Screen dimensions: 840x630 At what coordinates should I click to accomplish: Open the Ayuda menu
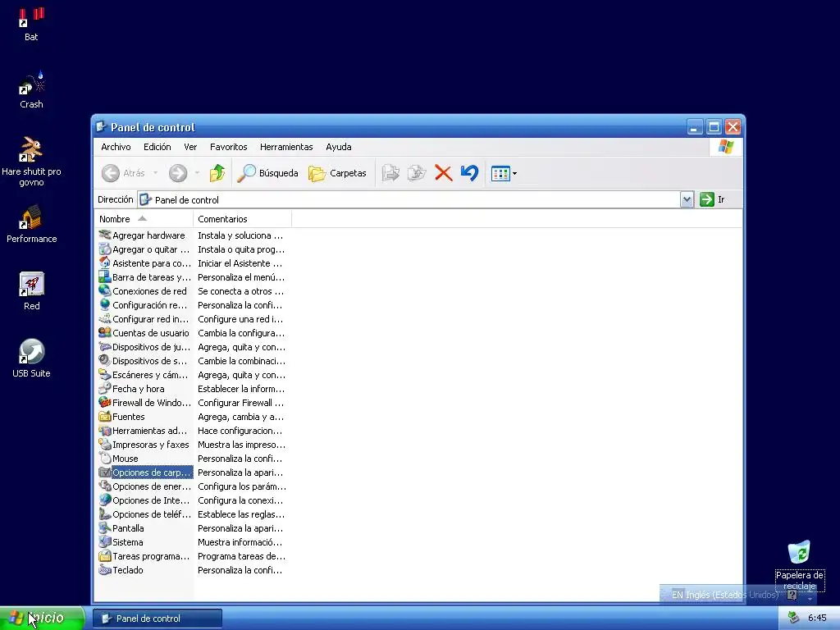tap(339, 147)
